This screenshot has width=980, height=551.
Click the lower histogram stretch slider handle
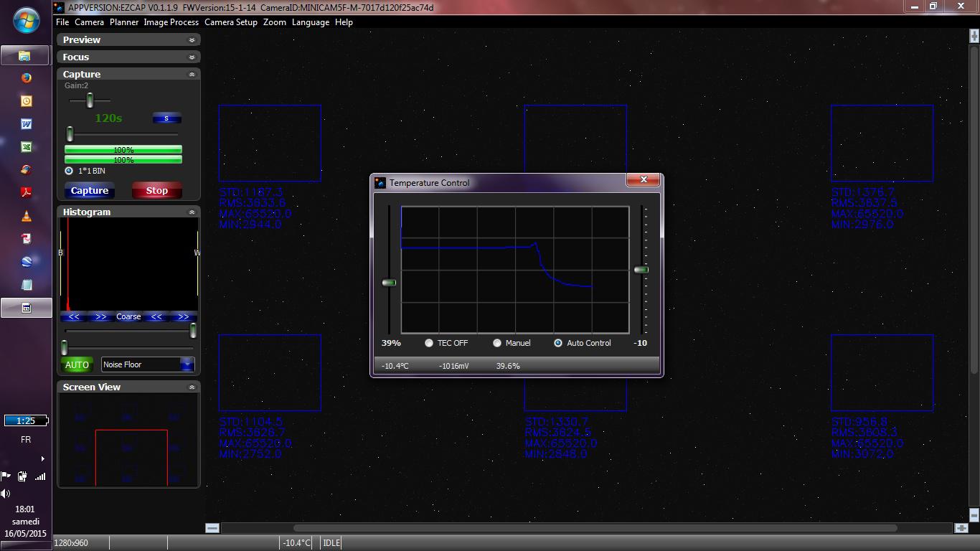click(64, 348)
